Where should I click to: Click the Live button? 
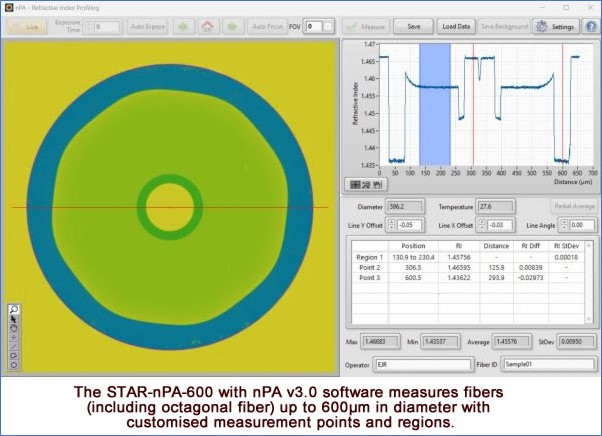(27, 26)
